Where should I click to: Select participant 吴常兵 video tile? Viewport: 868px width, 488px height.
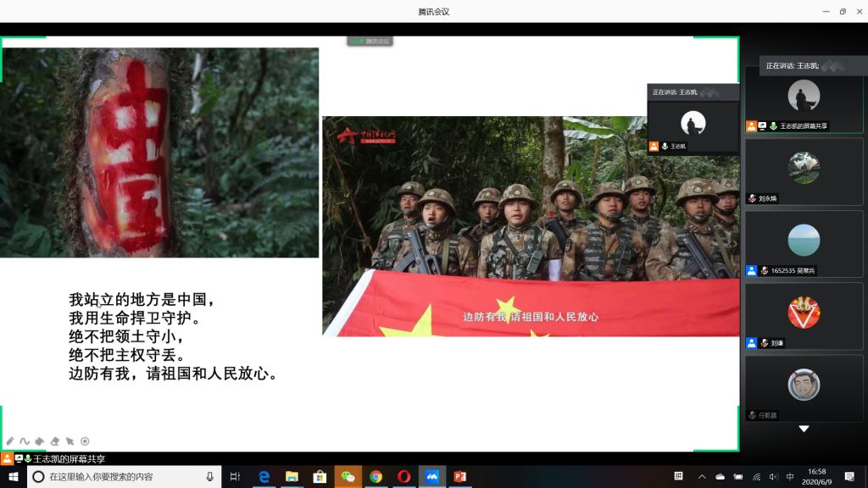[x=804, y=244]
